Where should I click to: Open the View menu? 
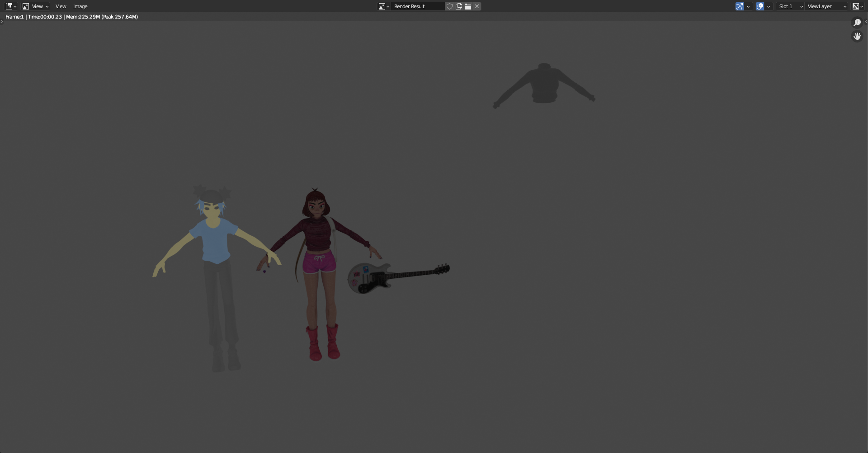pos(61,6)
